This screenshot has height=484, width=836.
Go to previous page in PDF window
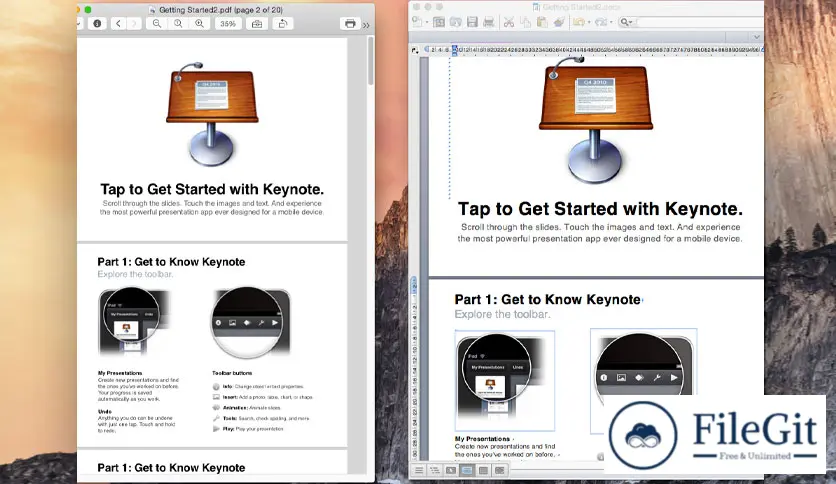pyautogui.click(x=119, y=23)
